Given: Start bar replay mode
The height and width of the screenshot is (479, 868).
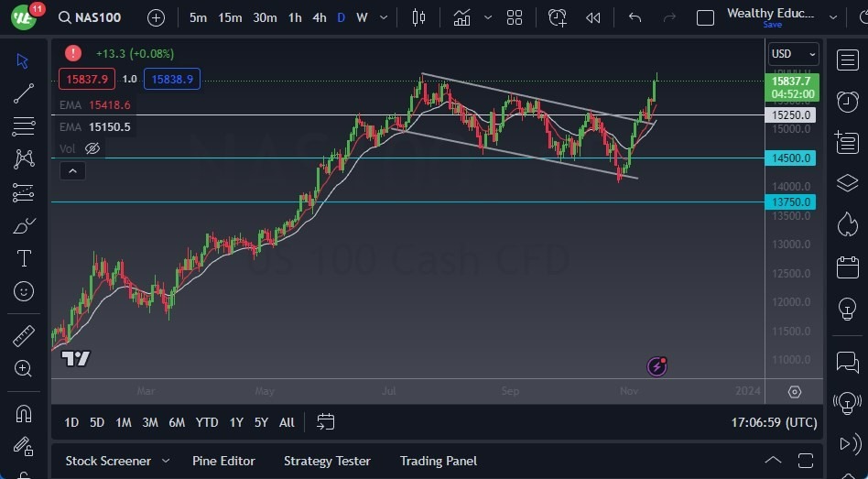Looking at the screenshot, I should (593, 17).
